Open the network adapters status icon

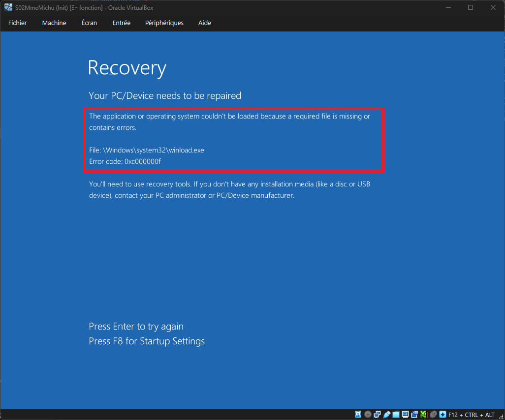point(378,414)
